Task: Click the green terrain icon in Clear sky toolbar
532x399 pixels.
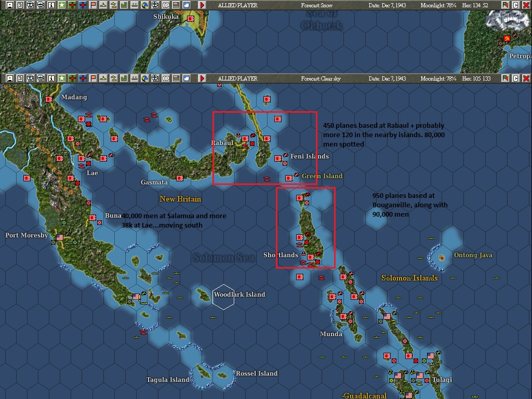Action: (x=124, y=78)
